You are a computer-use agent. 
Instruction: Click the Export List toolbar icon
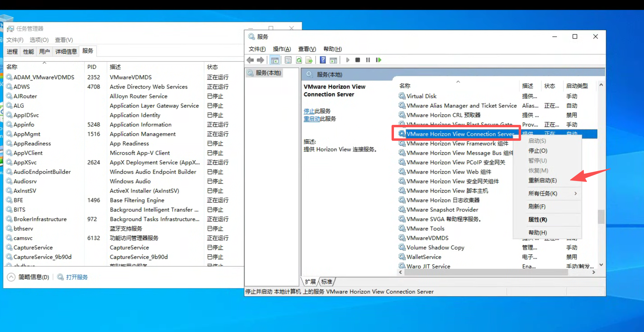309,60
